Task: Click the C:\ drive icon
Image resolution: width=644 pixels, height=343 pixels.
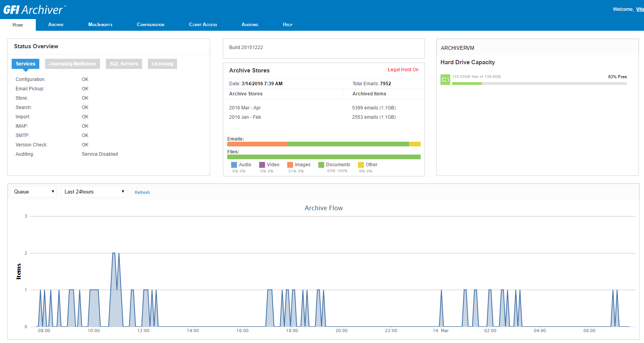Action: (445, 79)
